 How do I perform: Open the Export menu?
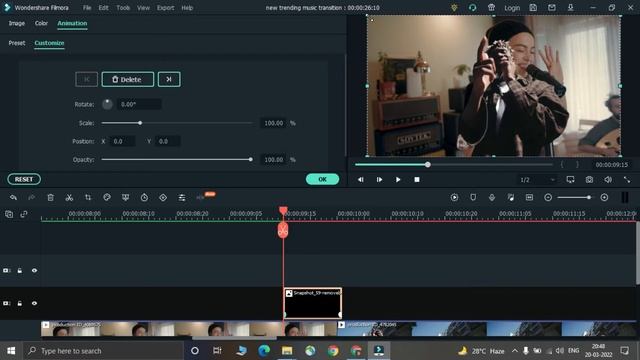pyautogui.click(x=165, y=8)
